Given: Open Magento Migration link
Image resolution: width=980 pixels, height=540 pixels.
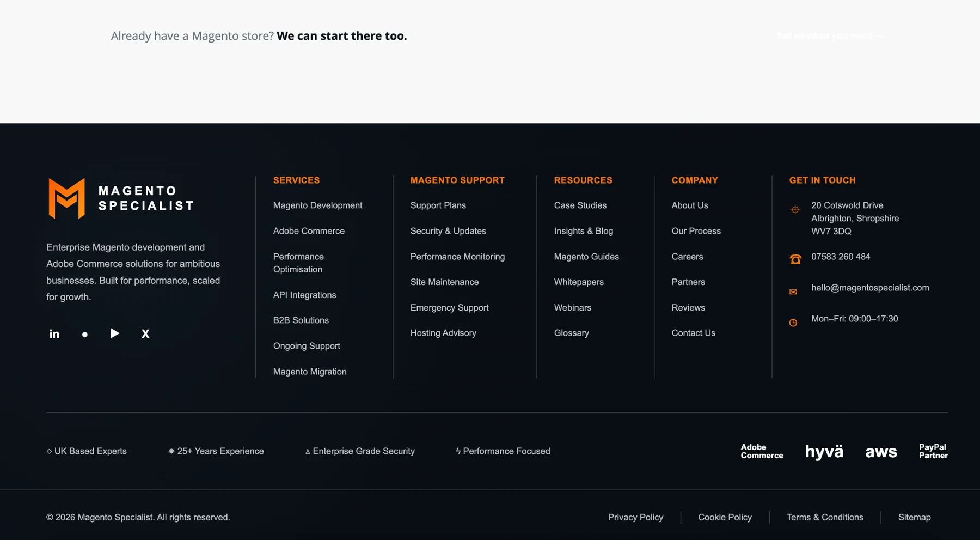Looking at the screenshot, I should click(310, 372).
